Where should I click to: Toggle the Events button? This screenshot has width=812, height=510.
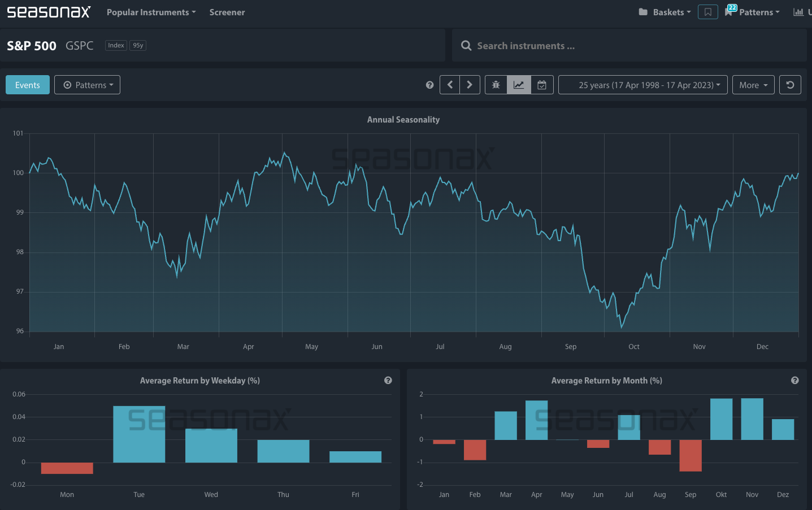coord(28,85)
